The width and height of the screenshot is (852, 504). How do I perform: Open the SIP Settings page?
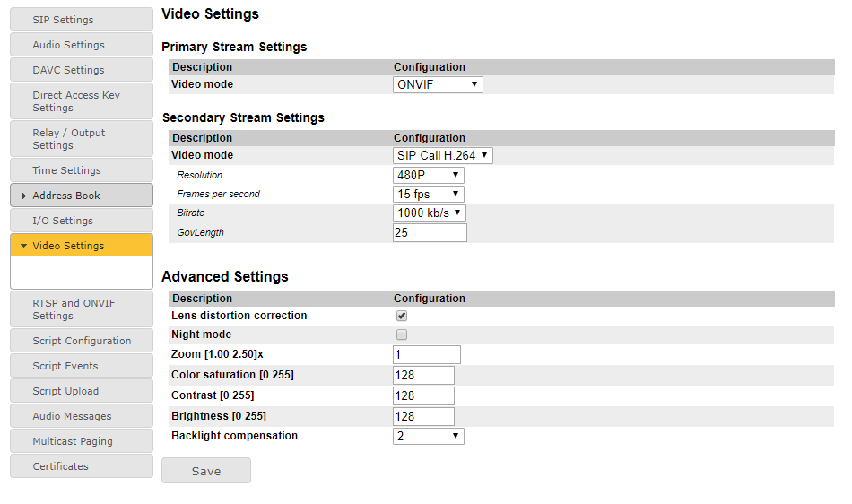click(82, 20)
